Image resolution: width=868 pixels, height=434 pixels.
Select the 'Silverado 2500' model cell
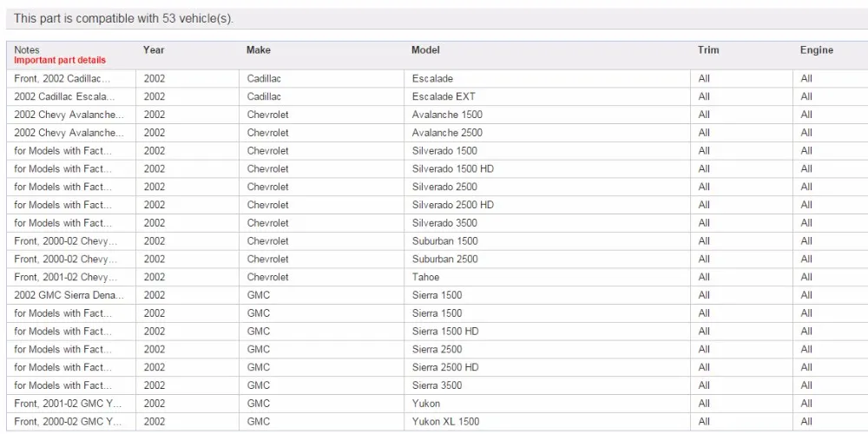tap(547, 187)
